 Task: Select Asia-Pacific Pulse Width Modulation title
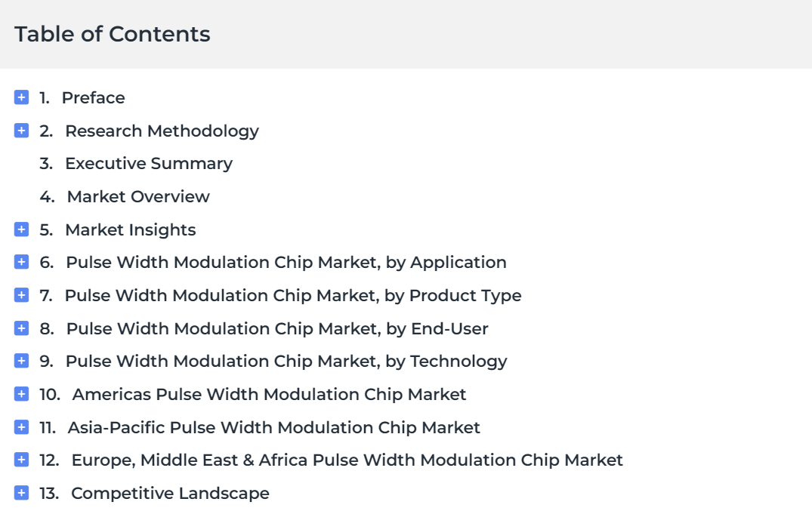[x=274, y=428]
